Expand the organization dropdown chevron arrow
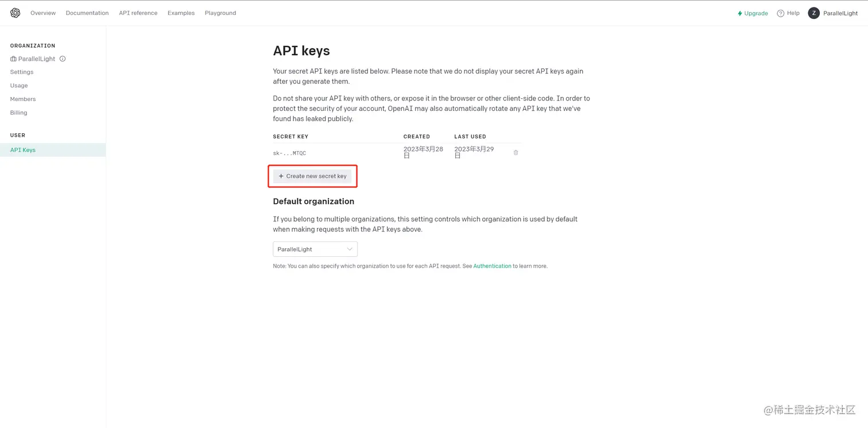Image resolution: width=868 pixels, height=428 pixels. (x=350, y=249)
